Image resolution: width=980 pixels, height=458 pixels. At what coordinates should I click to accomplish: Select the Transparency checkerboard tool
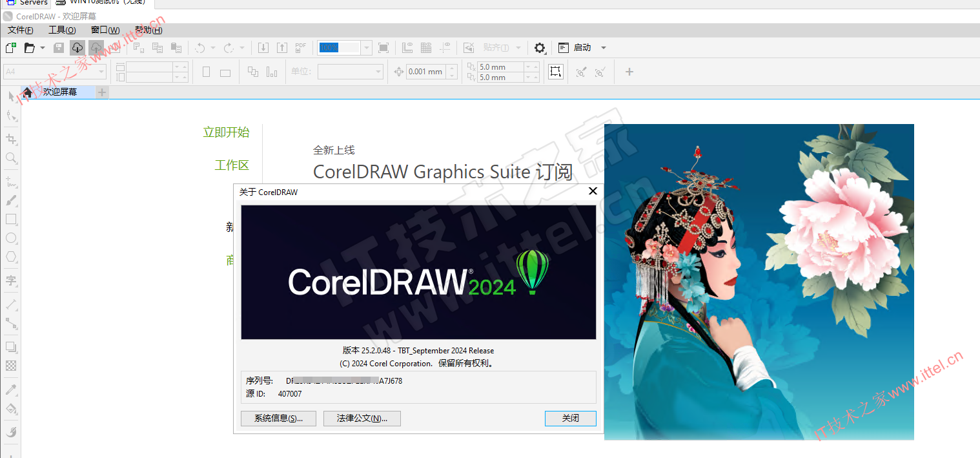(x=11, y=366)
